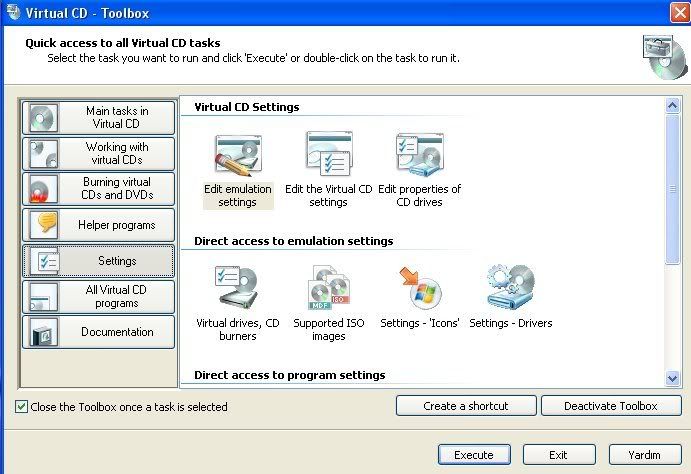Click the 'Virtual CD Settings' section heading
The width and height of the screenshot is (691, 474).
[x=247, y=107]
